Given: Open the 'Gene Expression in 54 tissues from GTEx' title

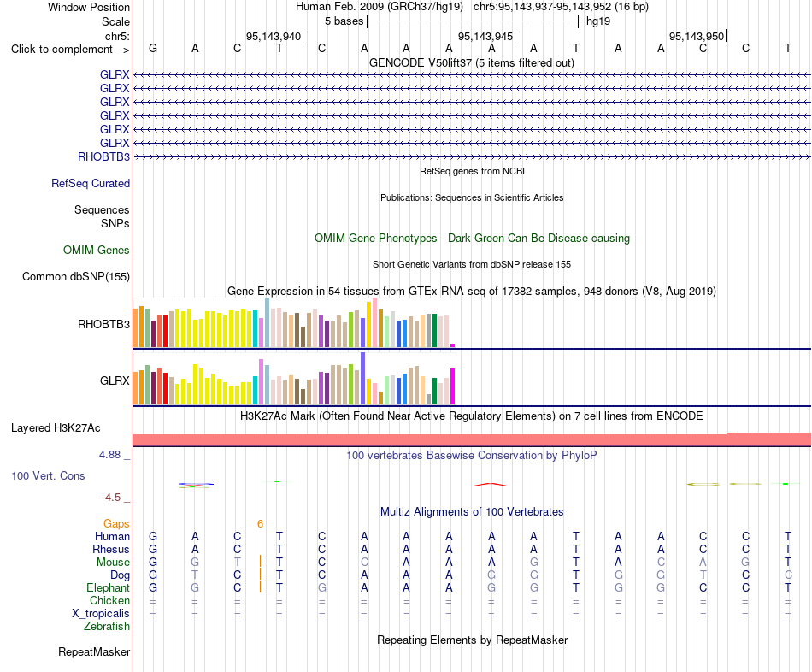Looking at the screenshot, I should click(x=472, y=292).
